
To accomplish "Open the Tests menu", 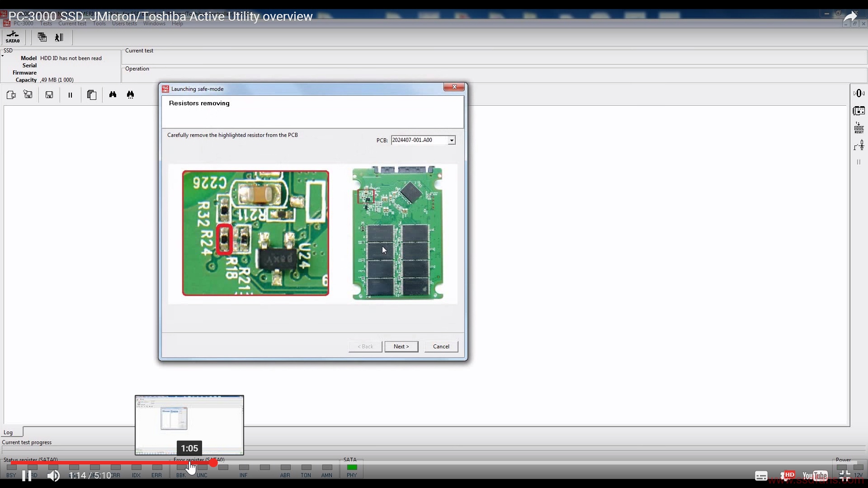I will click(46, 23).
